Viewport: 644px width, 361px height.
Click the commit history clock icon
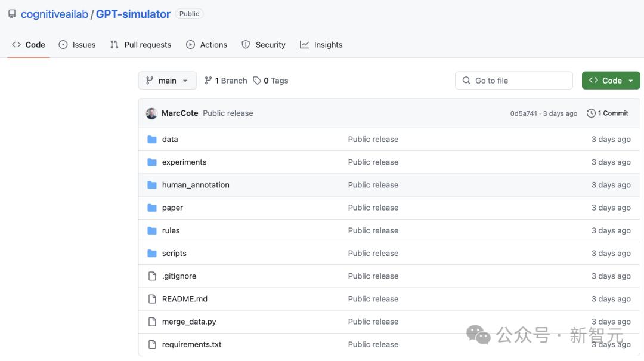pos(591,113)
